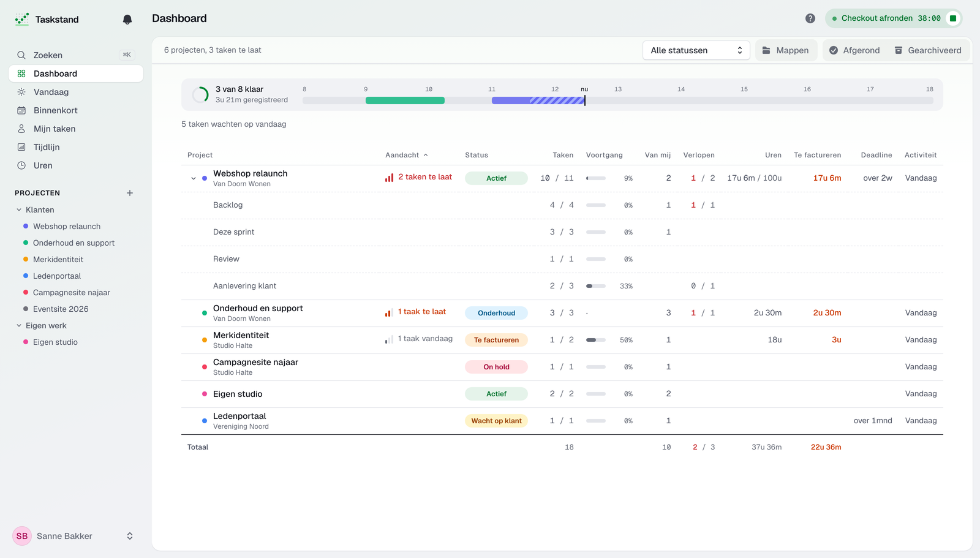Open Tijdlijn view in sidebar
Viewport: 980px width, 558px height.
(76, 147)
